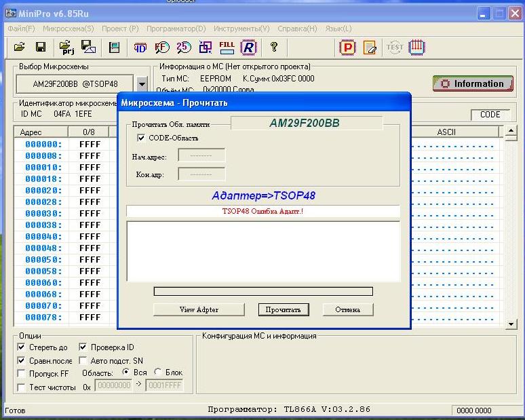Screen dimensions: 525x420
Task: Enable the Авто подст. SN checkbox
Action: 83,360
